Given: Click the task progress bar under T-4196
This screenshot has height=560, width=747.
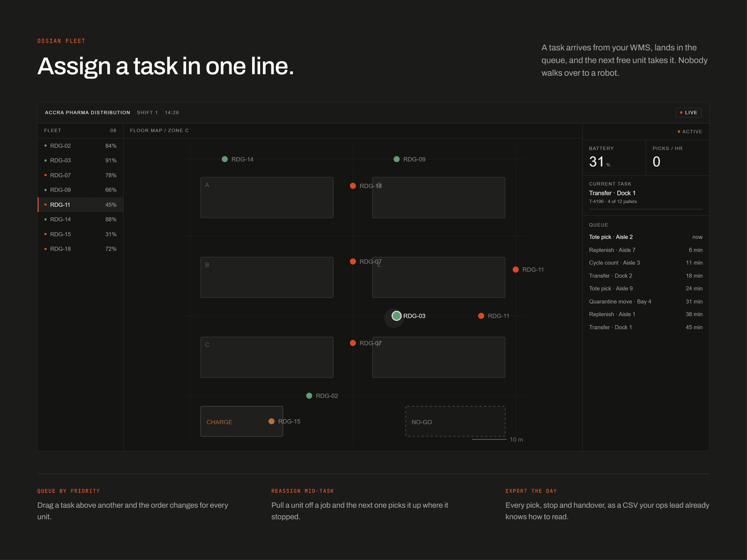Looking at the screenshot, I should click(646, 209).
